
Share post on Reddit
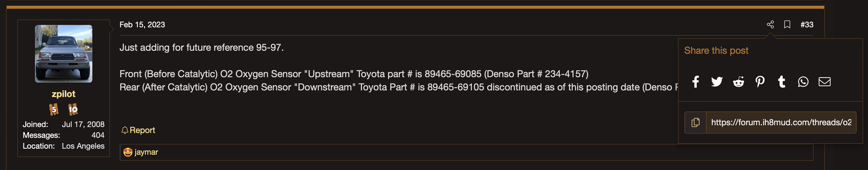pos(738,82)
